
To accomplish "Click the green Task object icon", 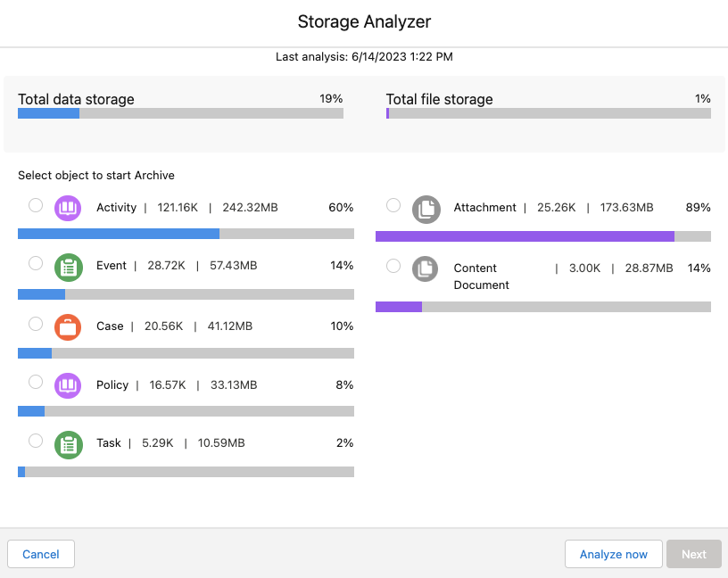I will (x=69, y=444).
